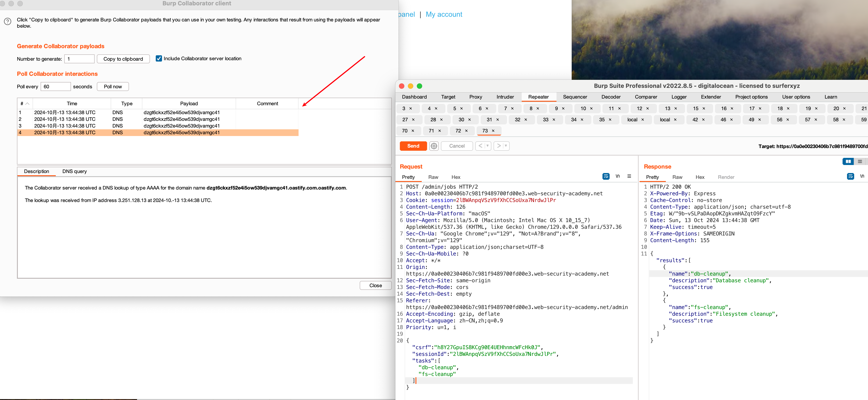Switch to the DNS query tab
The width and height of the screenshot is (868, 400).
75,171
